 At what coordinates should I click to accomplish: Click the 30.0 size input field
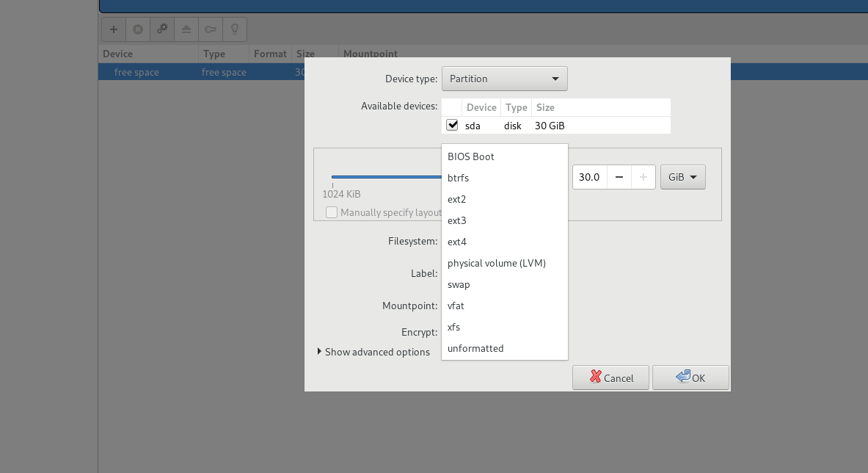pyautogui.click(x=590, y=177)
